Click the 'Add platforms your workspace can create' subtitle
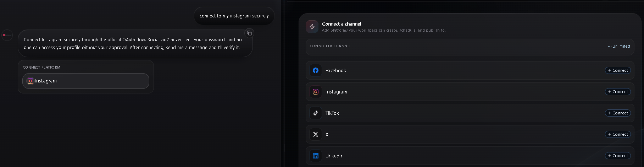 coord(384,31)
